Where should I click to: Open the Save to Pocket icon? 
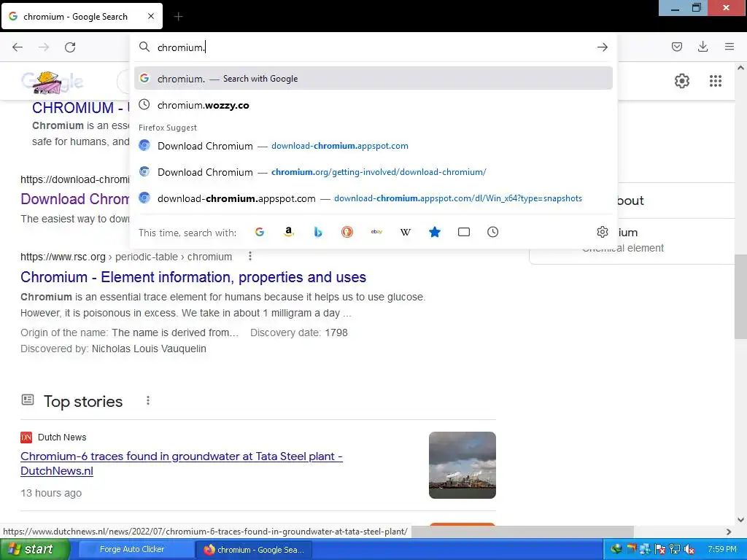[676, 47]
